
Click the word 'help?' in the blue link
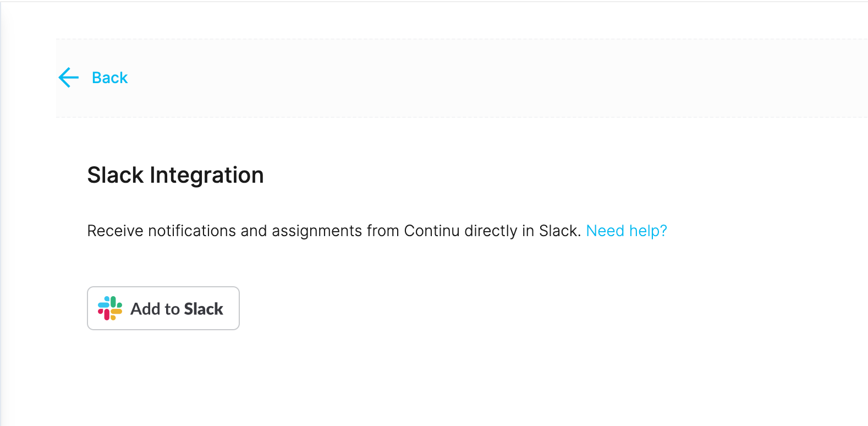(648, 231)
